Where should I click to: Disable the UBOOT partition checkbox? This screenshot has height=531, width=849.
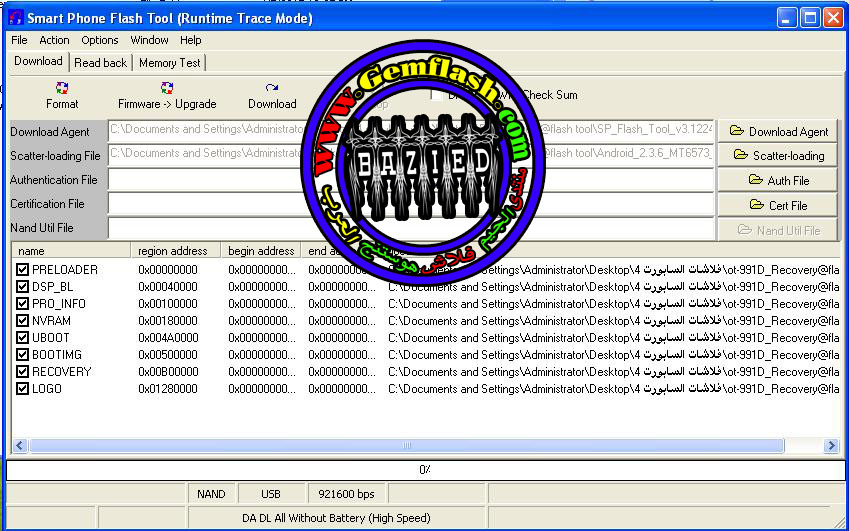22,338
